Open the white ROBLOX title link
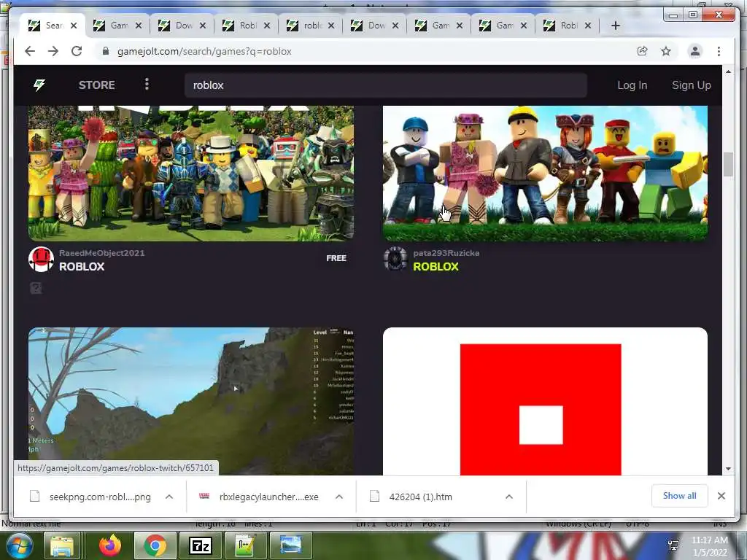747x560 pixels. coord(82,267)
